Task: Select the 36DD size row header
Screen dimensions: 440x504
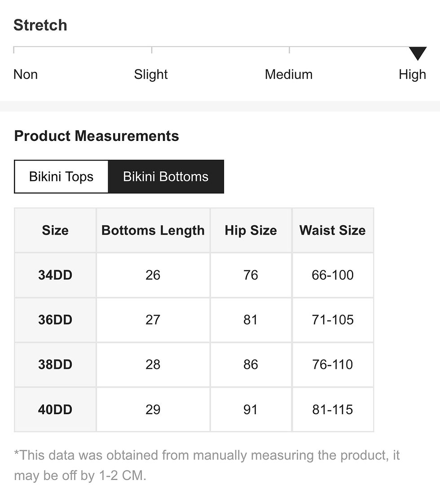Action: [55, 320]
